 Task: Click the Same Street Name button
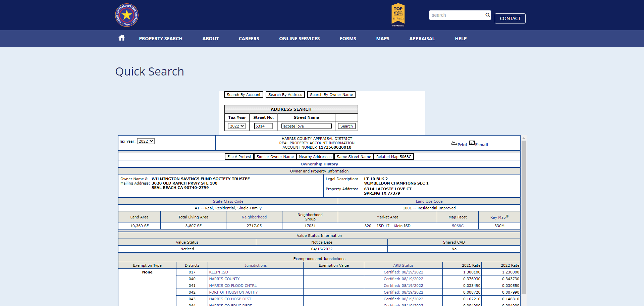click(x=354, y=157)
